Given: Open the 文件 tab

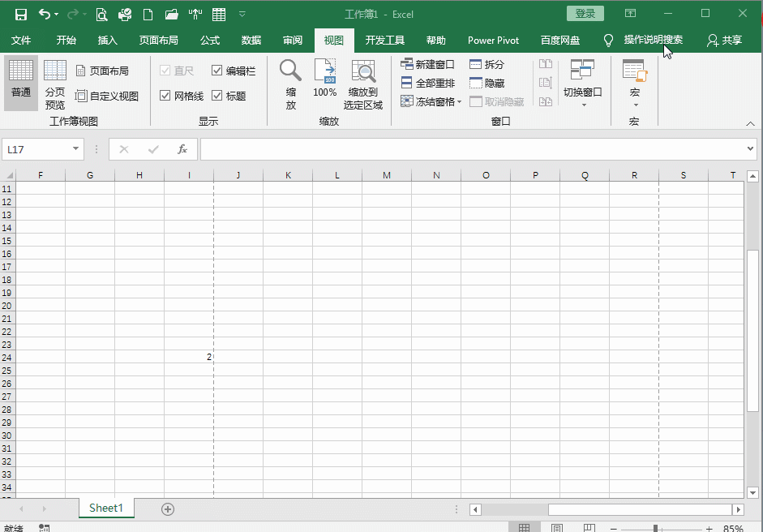Looking at the screenshot, I should coord(21,41).
